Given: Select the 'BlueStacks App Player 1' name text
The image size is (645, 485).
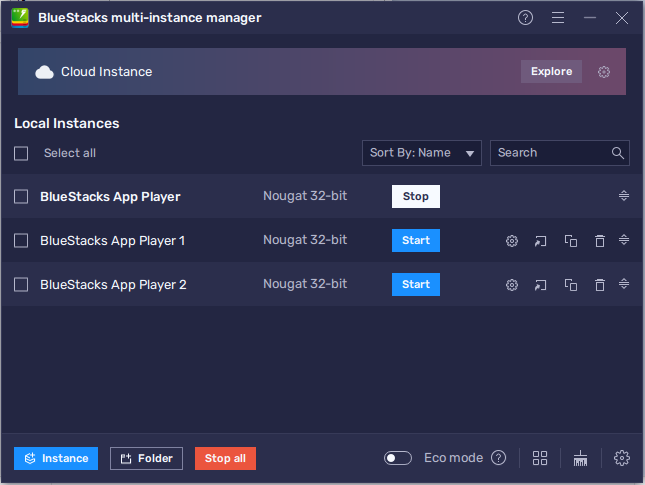Looking at the screenshot, I should coord(112,241).
